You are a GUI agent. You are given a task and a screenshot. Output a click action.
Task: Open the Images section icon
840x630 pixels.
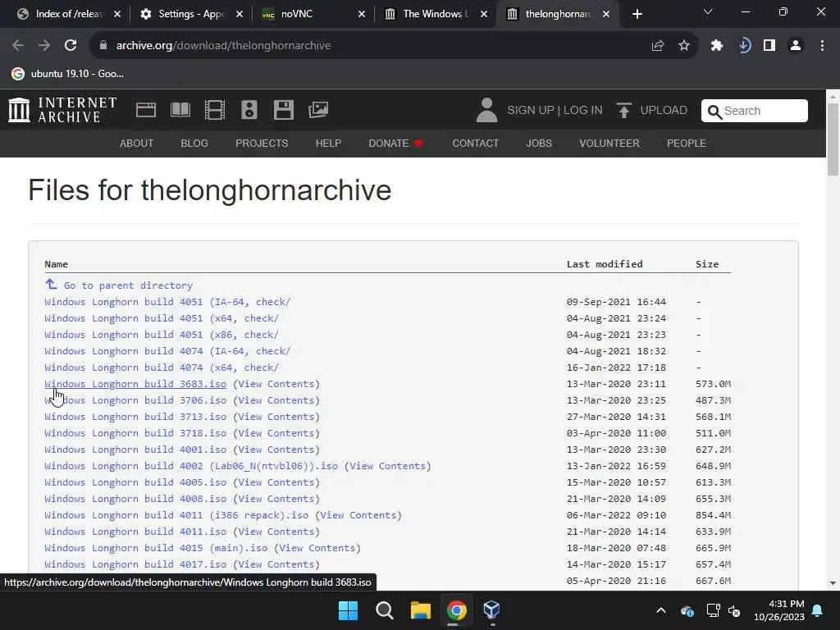point(318,111)
